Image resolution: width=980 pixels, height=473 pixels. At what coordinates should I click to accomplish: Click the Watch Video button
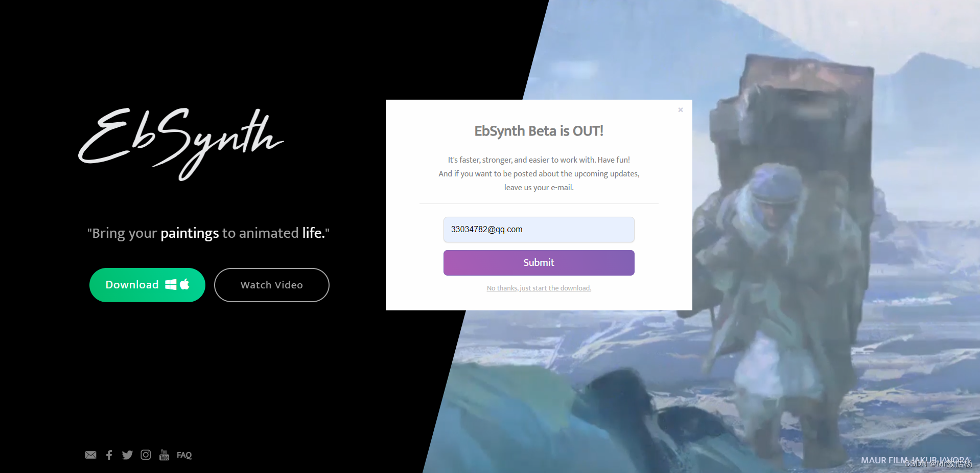point(272,285)
